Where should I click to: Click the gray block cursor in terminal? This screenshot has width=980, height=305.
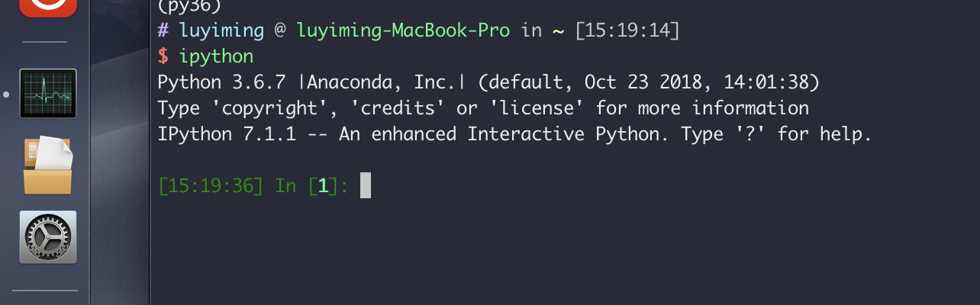click(x=365, y=185)
